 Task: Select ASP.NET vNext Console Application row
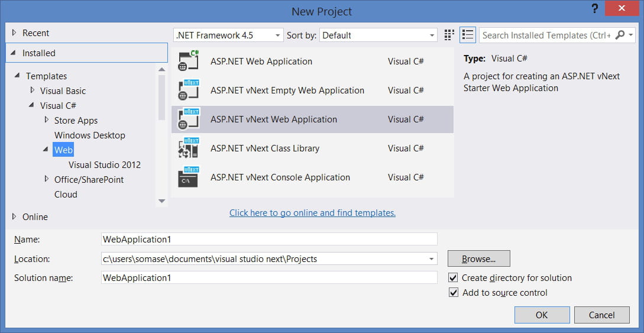click(313, 177)
